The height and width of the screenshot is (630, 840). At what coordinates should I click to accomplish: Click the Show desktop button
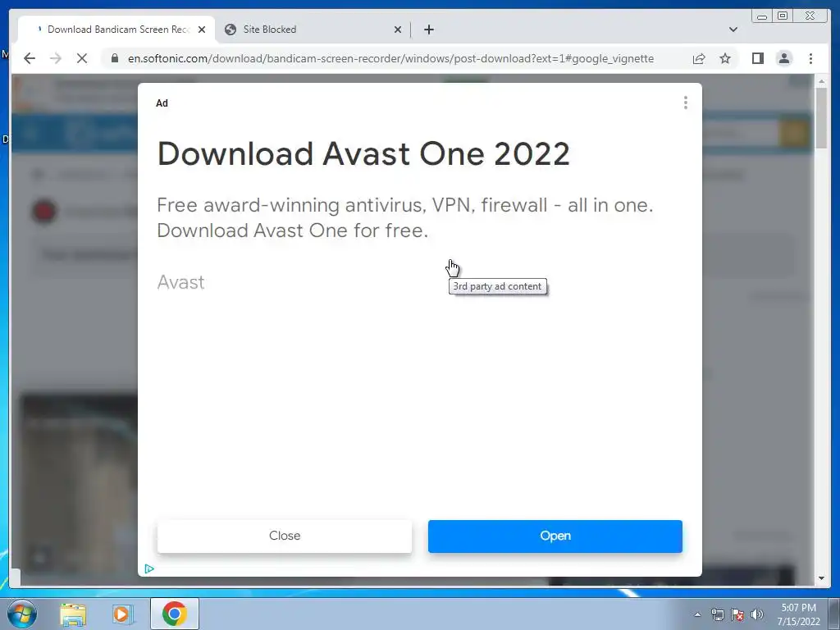pos(834,614)
